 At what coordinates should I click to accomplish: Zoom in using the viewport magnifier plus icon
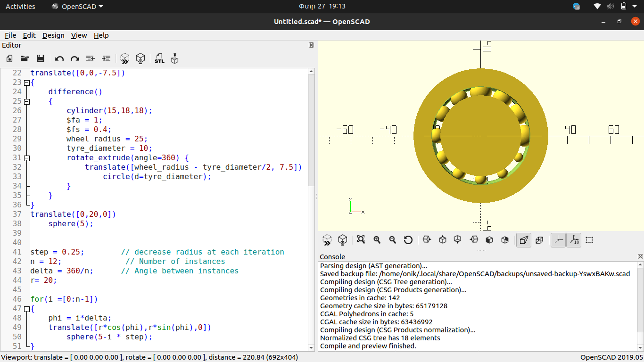coord(377,240)
